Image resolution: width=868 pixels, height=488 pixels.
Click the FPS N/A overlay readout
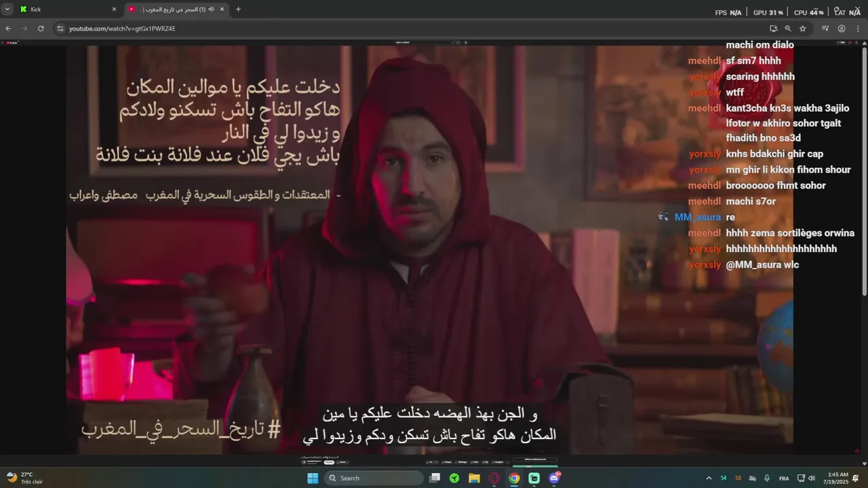[728, 12]
